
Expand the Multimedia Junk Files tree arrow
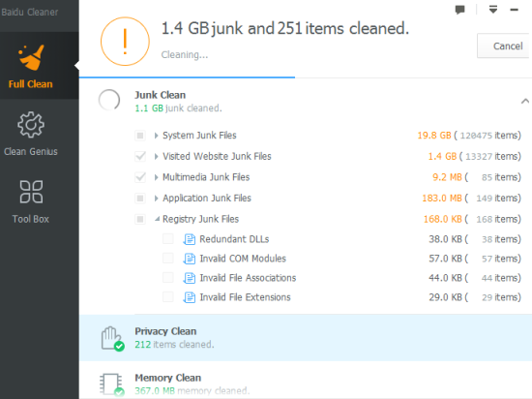point(156,177)
